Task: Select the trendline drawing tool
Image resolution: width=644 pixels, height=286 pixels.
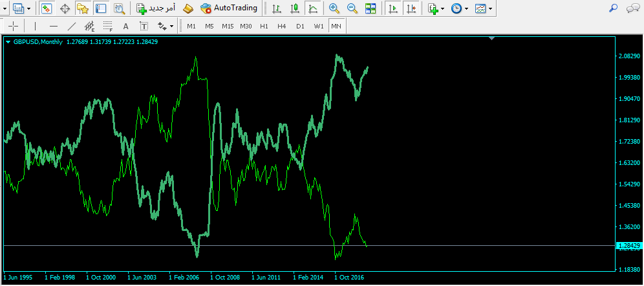Action: pos(71,27)
